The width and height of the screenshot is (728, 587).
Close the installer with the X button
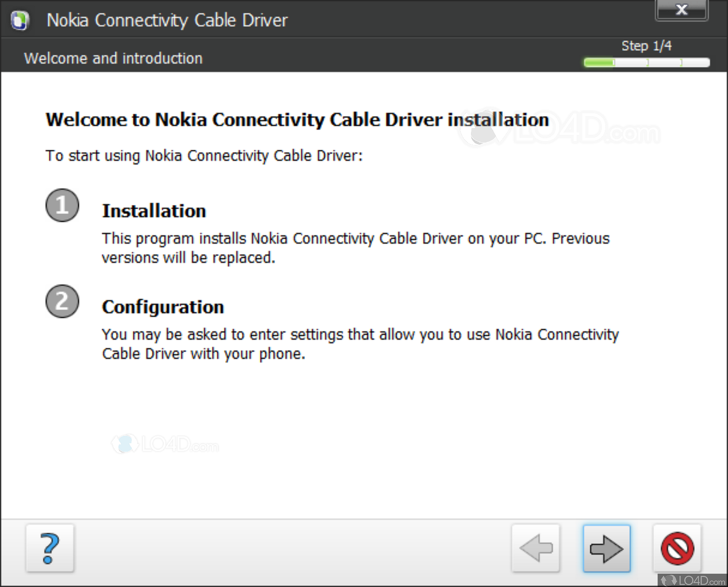[x=681, y=10]
